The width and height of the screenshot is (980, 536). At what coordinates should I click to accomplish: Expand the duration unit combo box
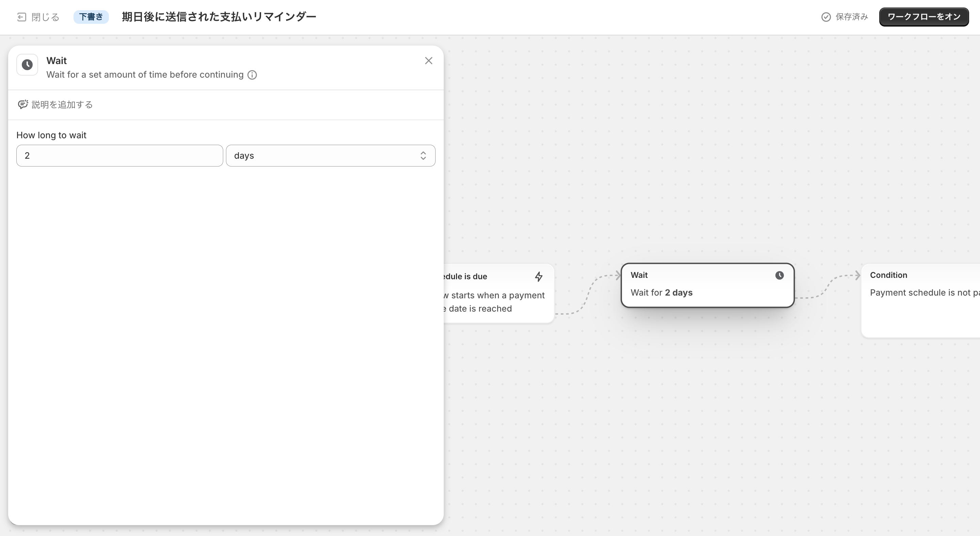330,155
